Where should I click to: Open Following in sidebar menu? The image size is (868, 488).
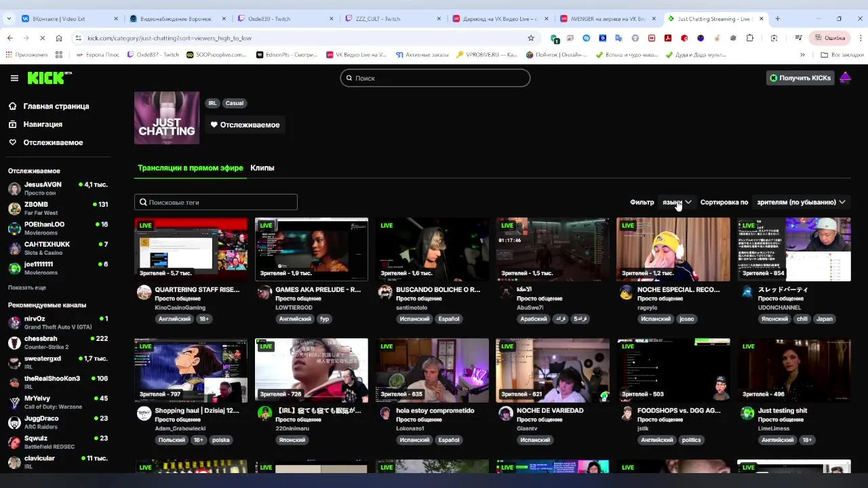point(53,142)
